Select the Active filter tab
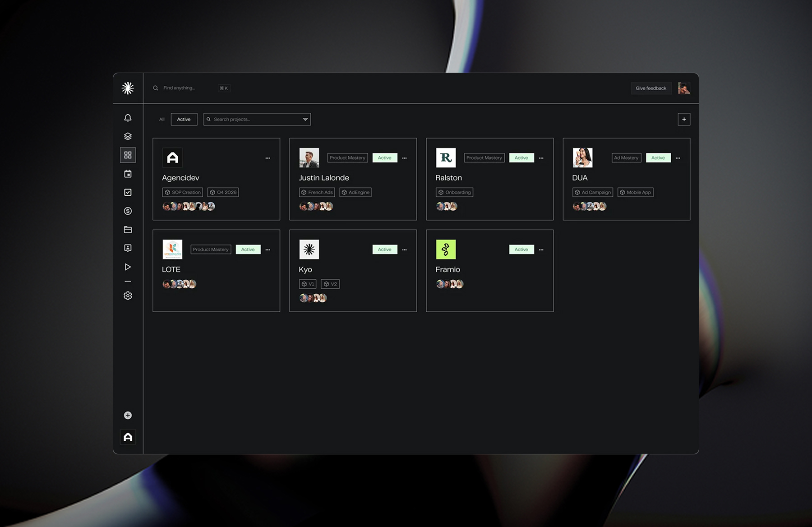Viewport: 812px width, 527px height. click(184, 119)
